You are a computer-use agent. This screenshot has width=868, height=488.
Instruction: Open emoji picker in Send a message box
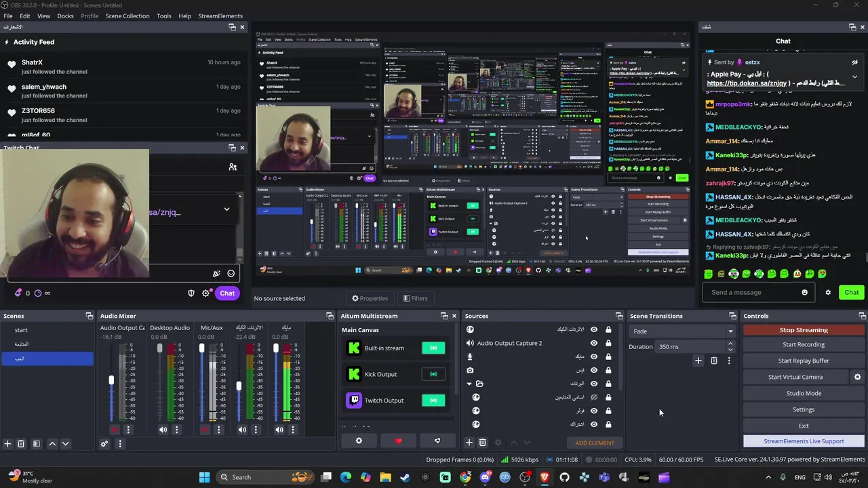point(805,293)
